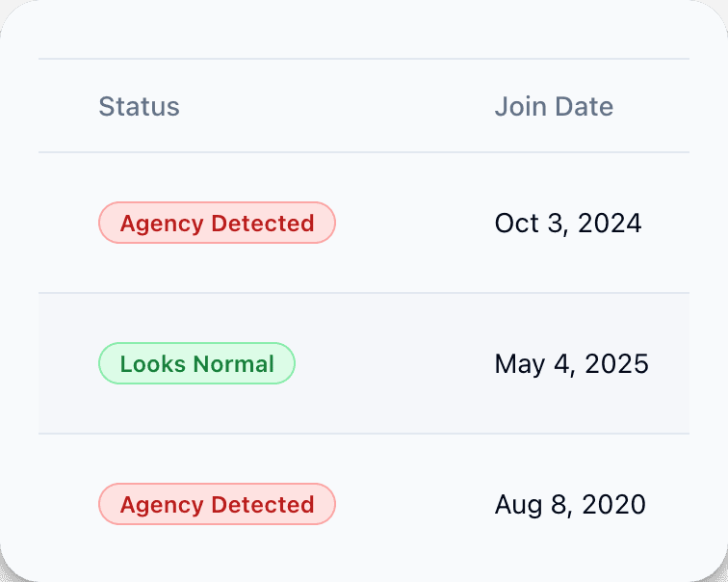Click the word Normal in the green badge
The image size is (728, 582).
[234, 363]
